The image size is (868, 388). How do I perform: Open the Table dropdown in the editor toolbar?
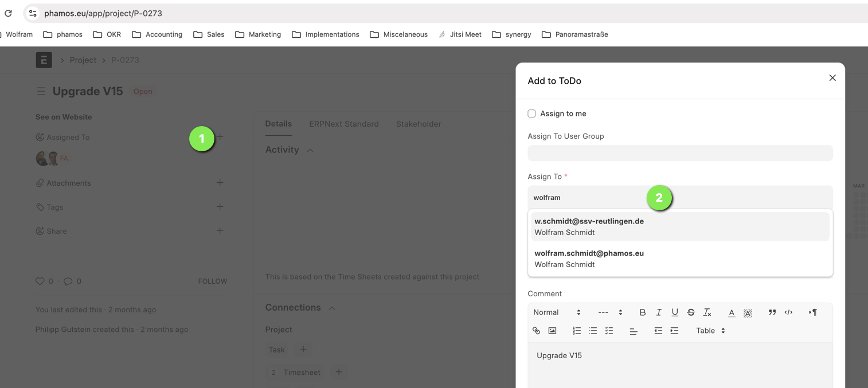[710, 331]
